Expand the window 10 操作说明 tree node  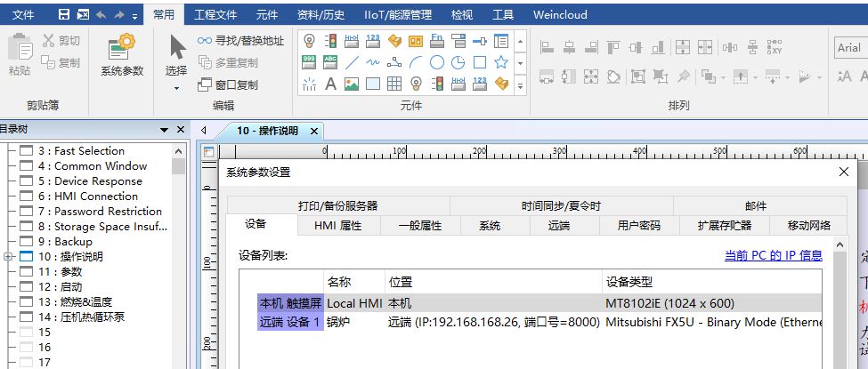click(x=8, y=257)
